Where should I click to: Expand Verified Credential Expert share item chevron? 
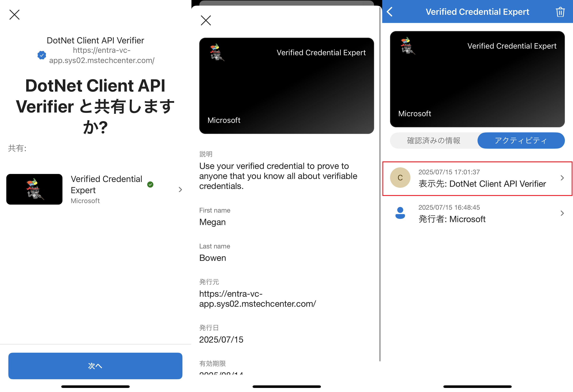[180, 189]
